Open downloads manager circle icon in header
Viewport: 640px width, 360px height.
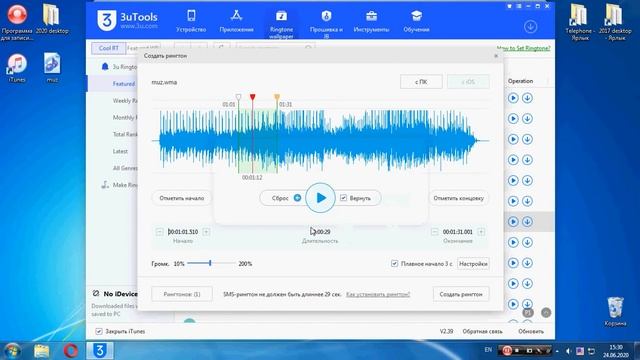[x=530, y=27]
